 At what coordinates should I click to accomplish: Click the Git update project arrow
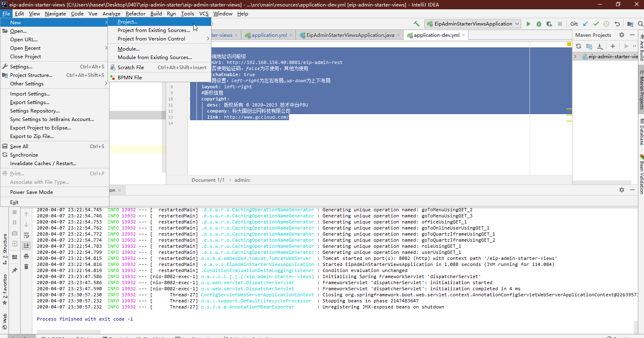tap(585, 24)
